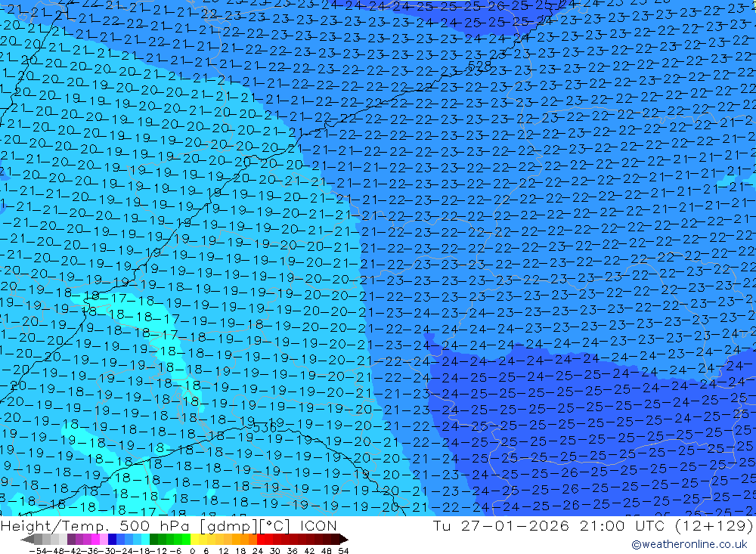Click the legend value '36' on the red side
The width and height of the screenshot is (756, 554).
[x=292, y=551]
